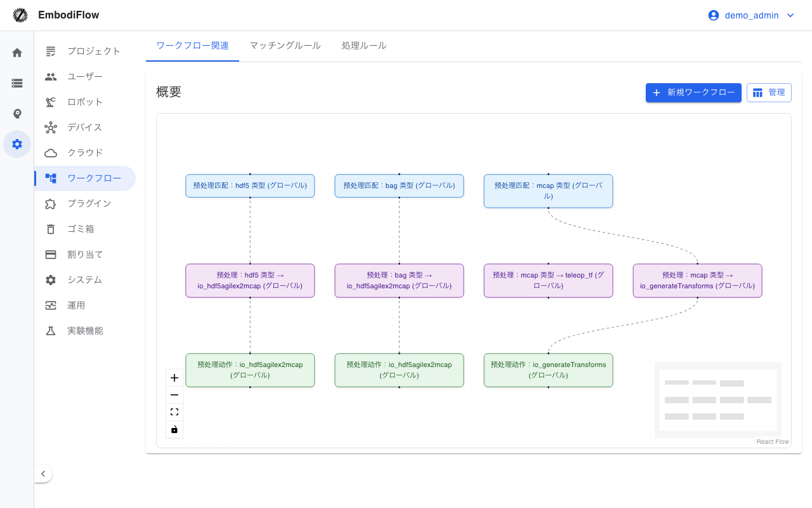Image resolution: width=812 pixels, height=508 pixels.
Task: Click the 割り当て card icon
Action: 51,255
